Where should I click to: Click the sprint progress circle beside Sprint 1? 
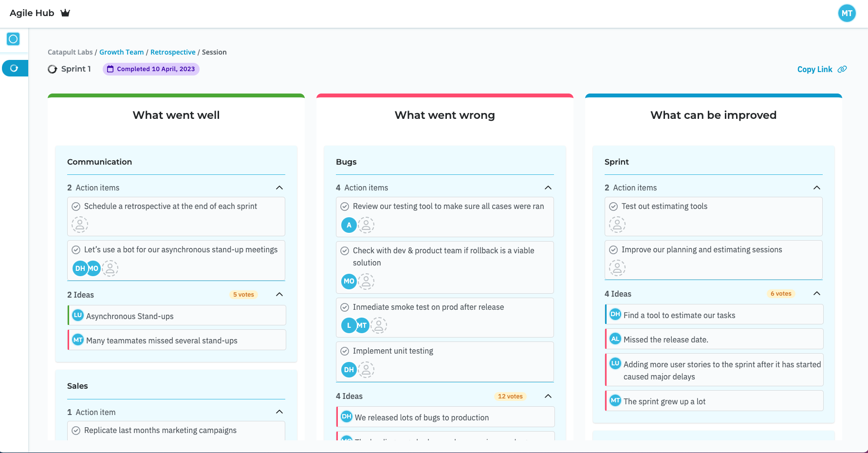click(x=53, y=69)
